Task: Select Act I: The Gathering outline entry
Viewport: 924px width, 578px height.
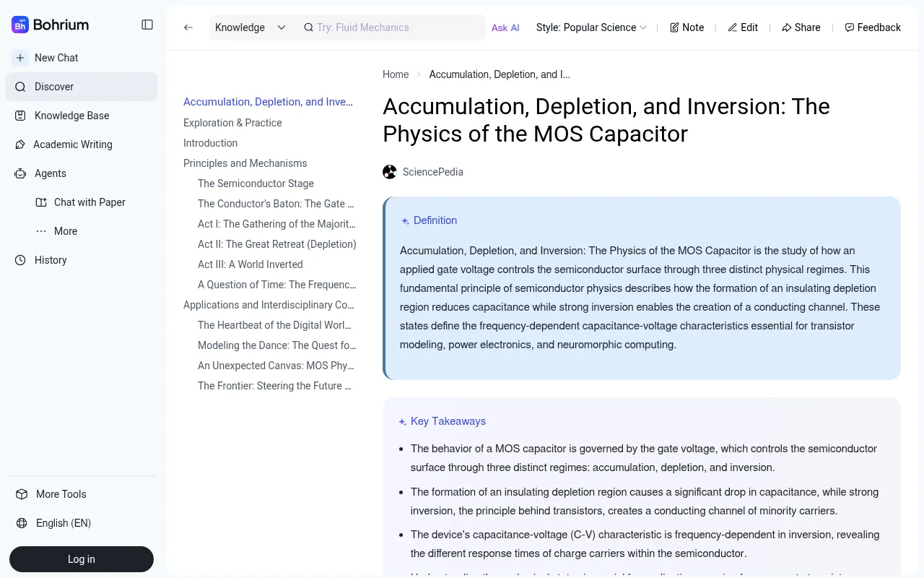Action: pos(277,224)
